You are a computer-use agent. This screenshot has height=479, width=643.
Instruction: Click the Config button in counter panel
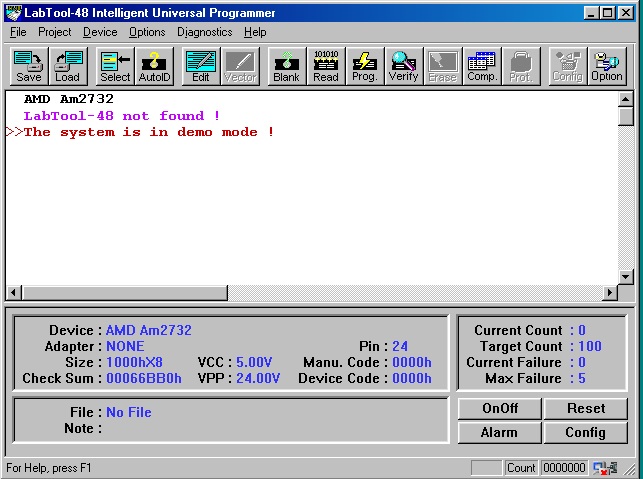(586, 433)
